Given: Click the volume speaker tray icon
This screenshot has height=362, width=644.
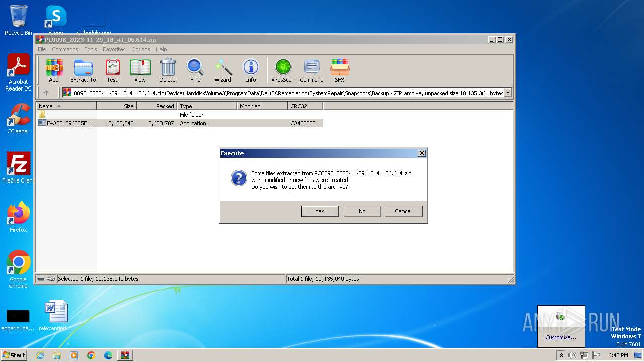Looking at the screenshot, I should tap(572, 355).
